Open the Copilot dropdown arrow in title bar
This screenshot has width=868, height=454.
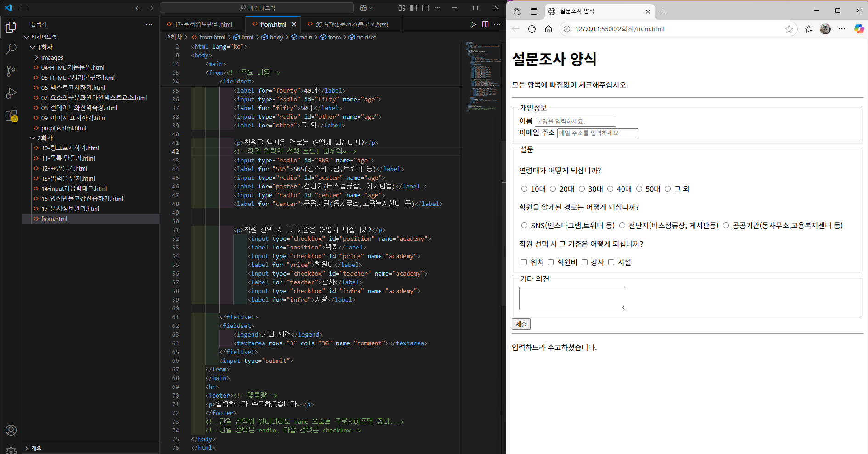371,8
